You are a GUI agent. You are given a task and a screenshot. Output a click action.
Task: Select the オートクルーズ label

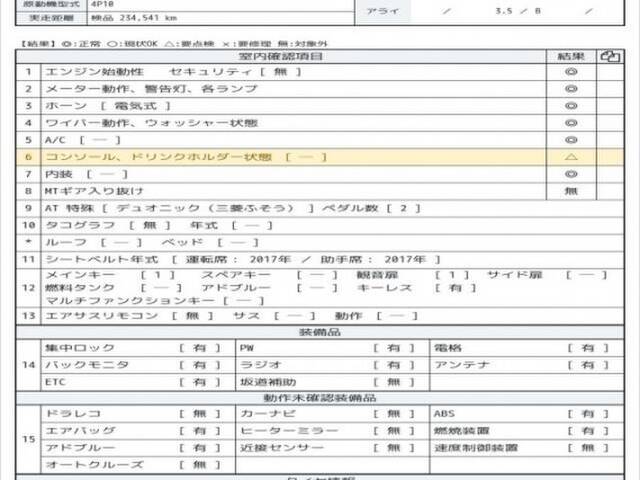pos(94,465)
